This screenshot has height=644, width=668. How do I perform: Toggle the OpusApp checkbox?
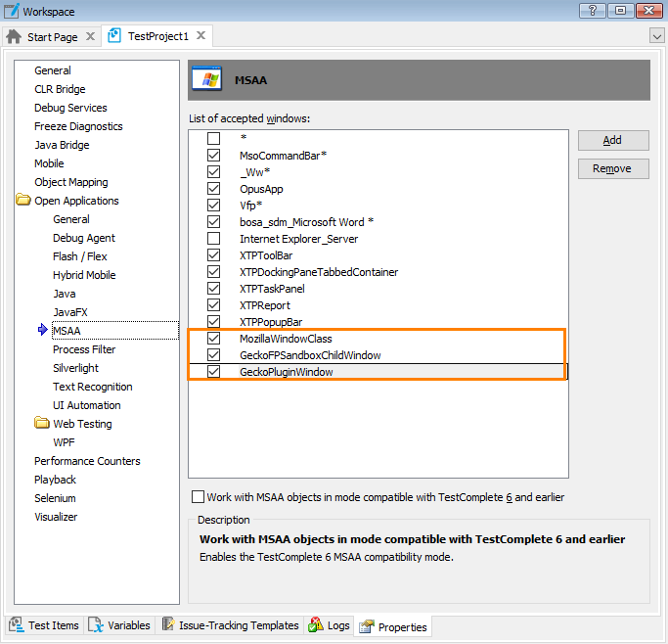pyautogui.click(x=214, y=188)
